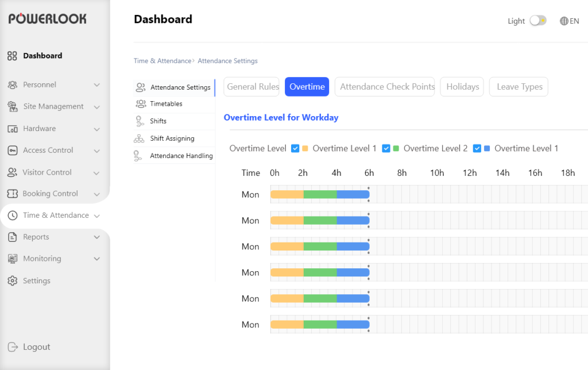Open the General Rules tab
The width and height of the screenshot is (588, 370).
point(251,87)
